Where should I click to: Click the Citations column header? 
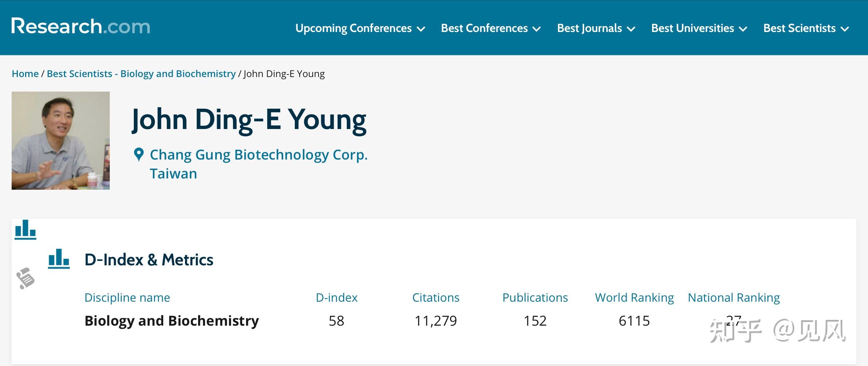pyautogui.click(x=435, y=298)
